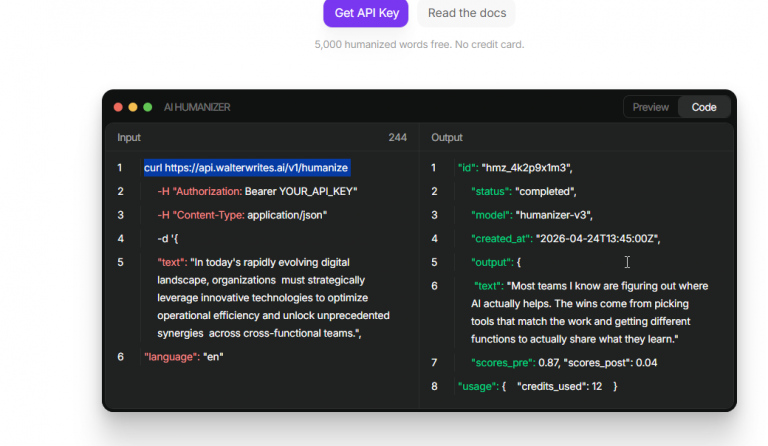Click the "model": "humanizer-v3" line

[x=532, y=215]
